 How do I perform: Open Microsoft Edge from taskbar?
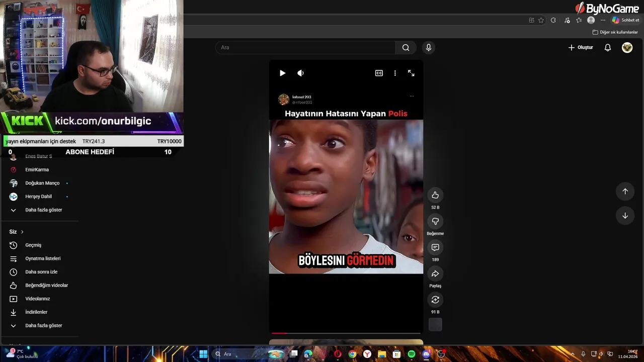[308, 354]
